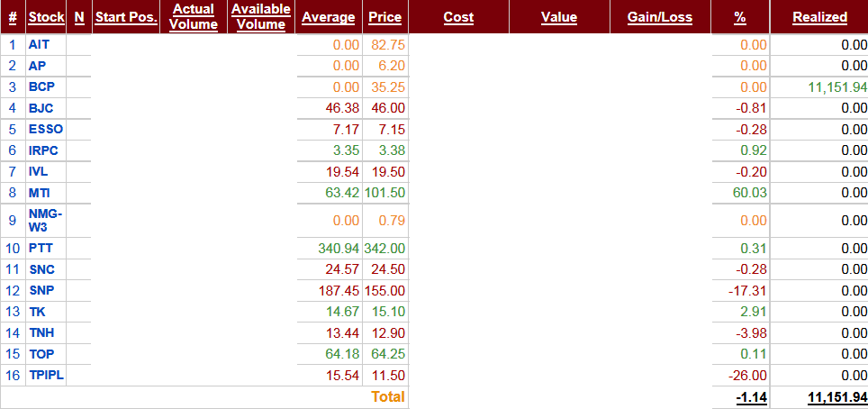The height and width of the screenshot is (409, 868).
Task: Sort the table by Price
Action: 385,17
